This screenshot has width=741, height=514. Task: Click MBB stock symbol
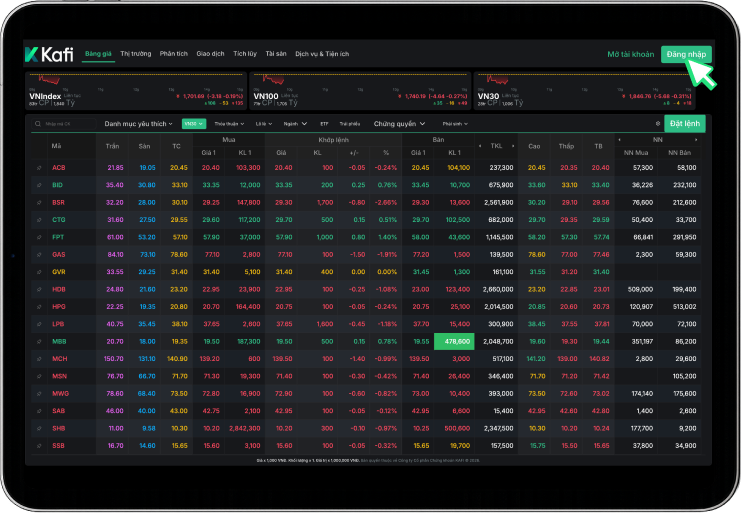click(59, 342)
